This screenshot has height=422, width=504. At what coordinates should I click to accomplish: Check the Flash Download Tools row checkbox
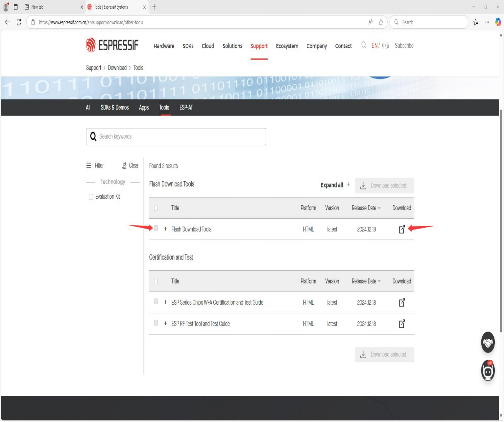tap(156, 228)
